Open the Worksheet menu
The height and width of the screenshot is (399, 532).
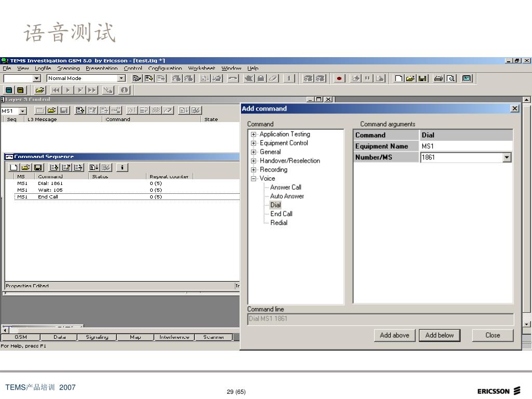[x=202, y=68]
